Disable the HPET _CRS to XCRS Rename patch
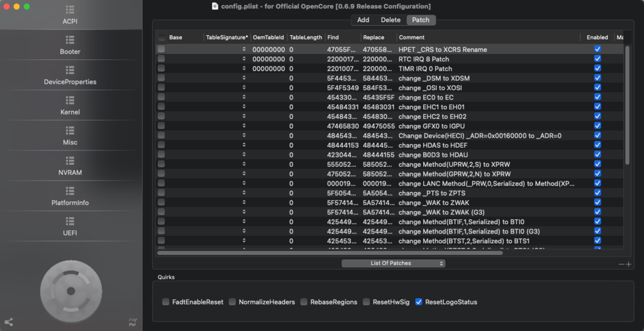 597,49
